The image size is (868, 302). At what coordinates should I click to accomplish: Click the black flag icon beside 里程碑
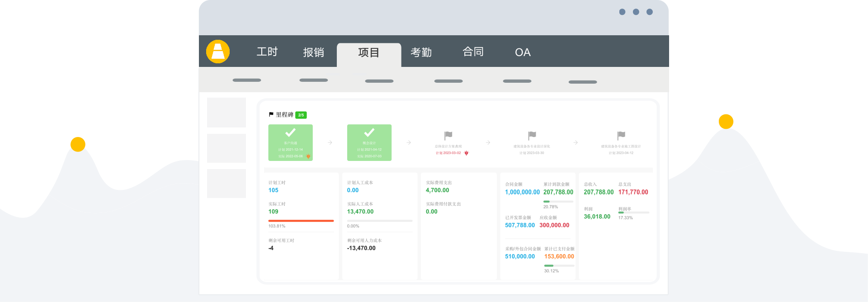pyautogui.click(x=271, y=114)
